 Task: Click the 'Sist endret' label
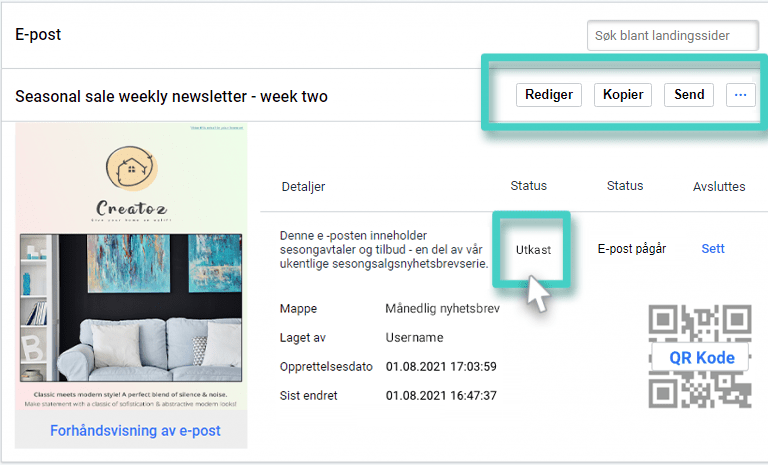(x=309, y=395)
